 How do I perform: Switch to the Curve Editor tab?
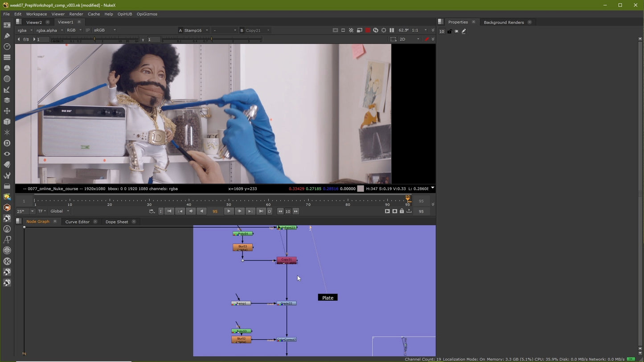point(78,222)
